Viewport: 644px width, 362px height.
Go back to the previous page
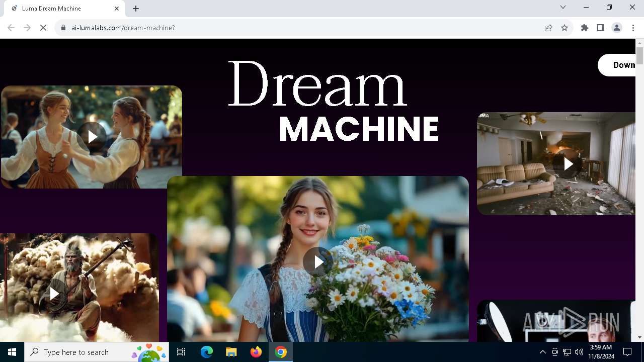(x=11, y=28)
